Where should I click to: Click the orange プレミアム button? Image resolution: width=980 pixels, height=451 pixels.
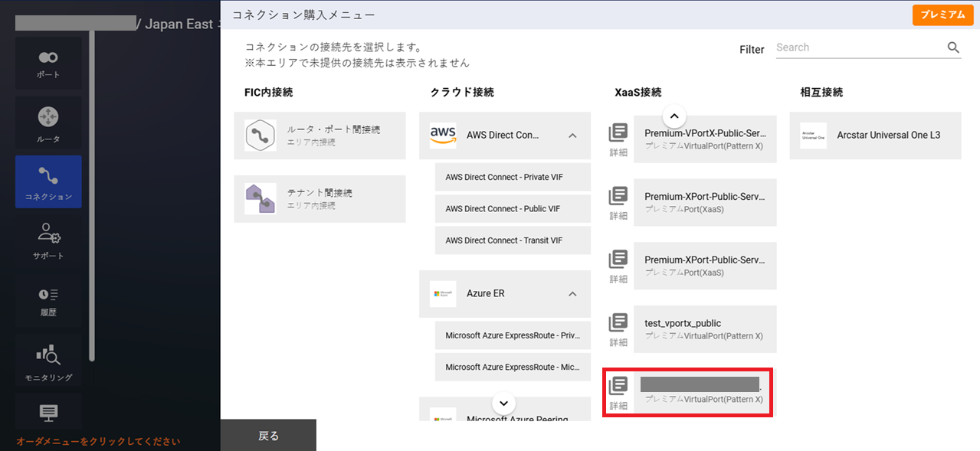point(942,15)
